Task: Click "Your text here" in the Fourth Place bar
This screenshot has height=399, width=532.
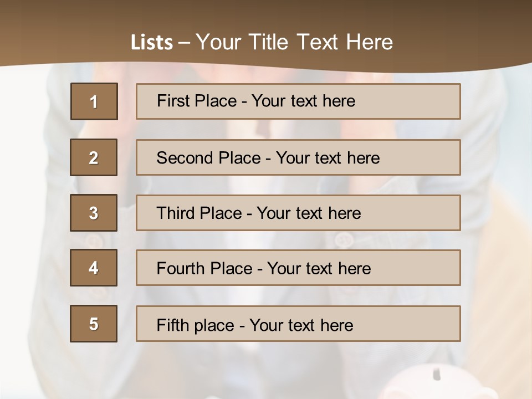Action: 319,269
